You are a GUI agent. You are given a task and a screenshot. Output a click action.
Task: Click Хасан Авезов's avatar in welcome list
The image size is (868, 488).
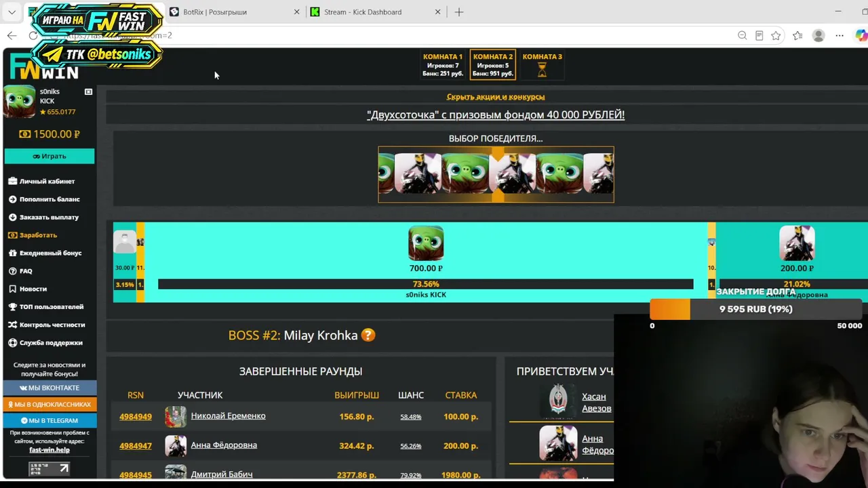(558, 401)
